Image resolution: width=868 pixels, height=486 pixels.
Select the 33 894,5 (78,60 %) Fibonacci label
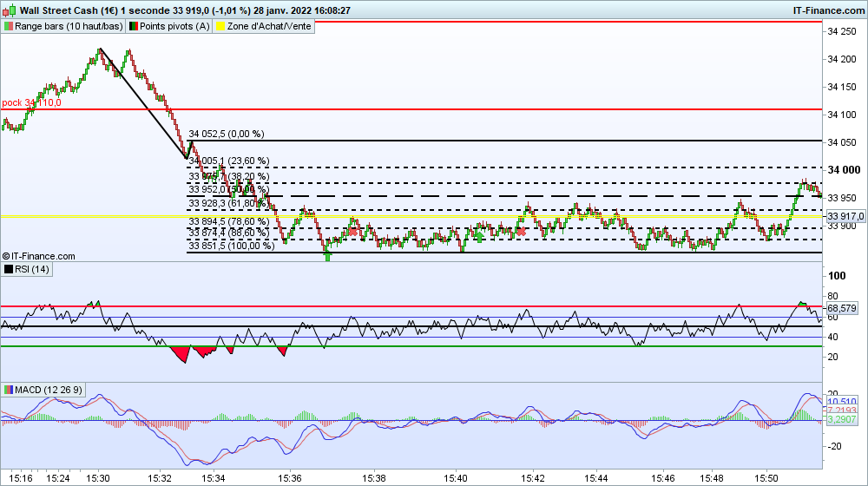click(229, 222)
